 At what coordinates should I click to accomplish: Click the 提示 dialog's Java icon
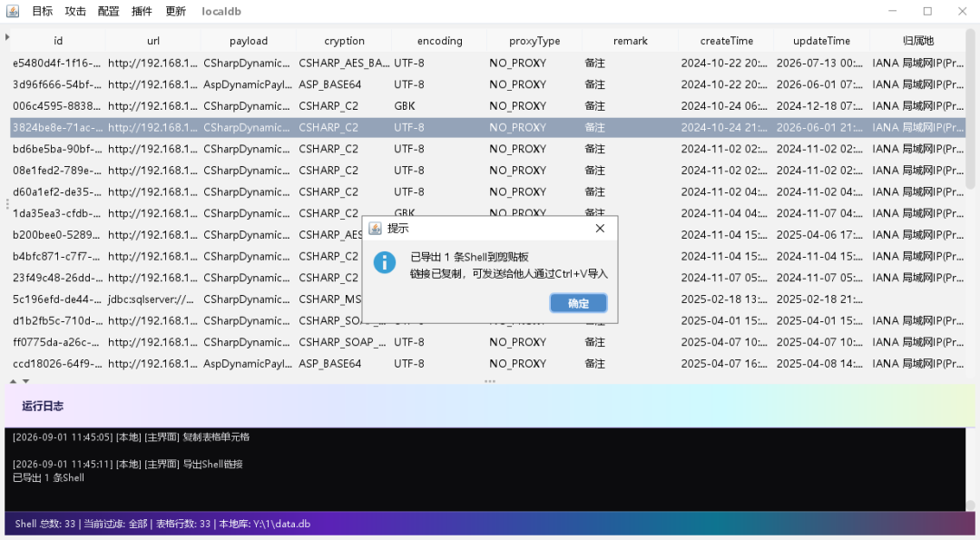pos(375,228)
